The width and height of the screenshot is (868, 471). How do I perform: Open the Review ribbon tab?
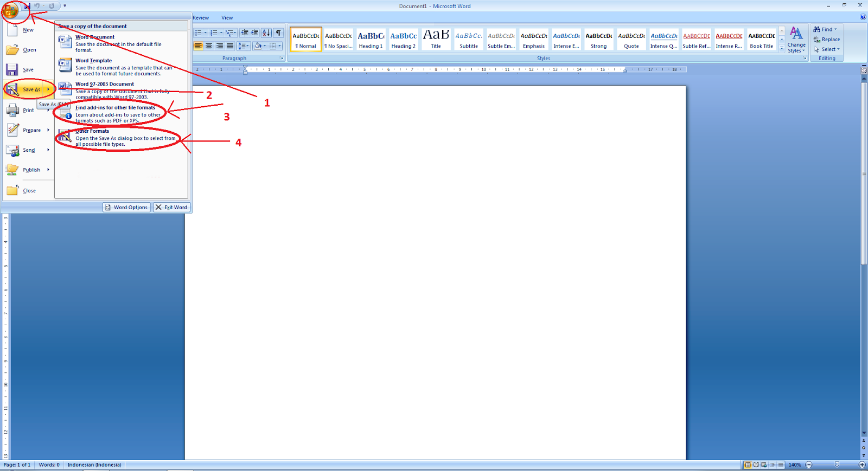pos(201,18)
